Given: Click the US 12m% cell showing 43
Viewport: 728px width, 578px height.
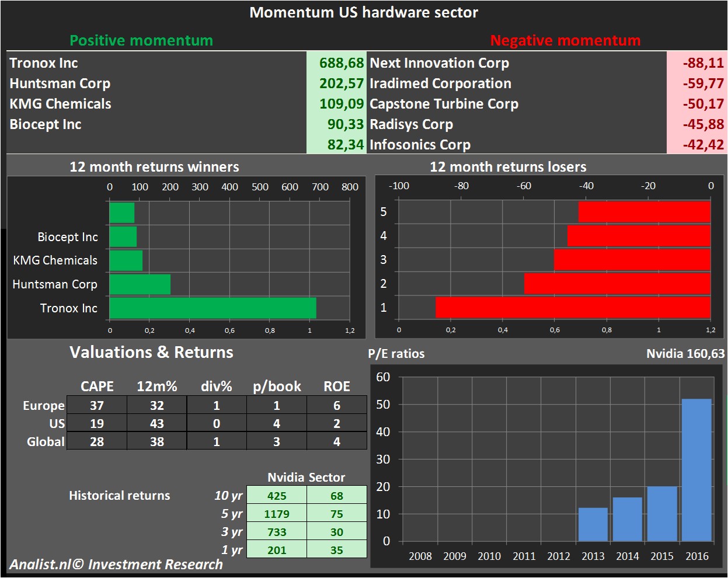Looking at the screenshot, I should [x=157, y=423].
